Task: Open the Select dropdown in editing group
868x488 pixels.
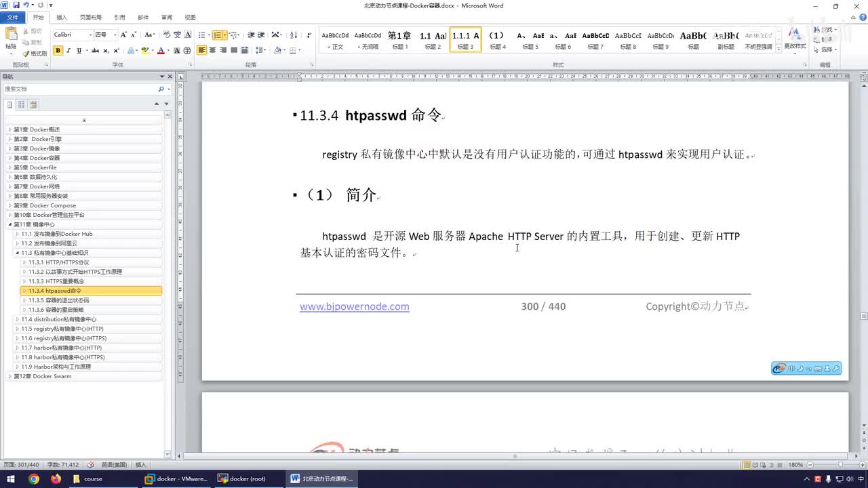Action: tap(827, 49)
